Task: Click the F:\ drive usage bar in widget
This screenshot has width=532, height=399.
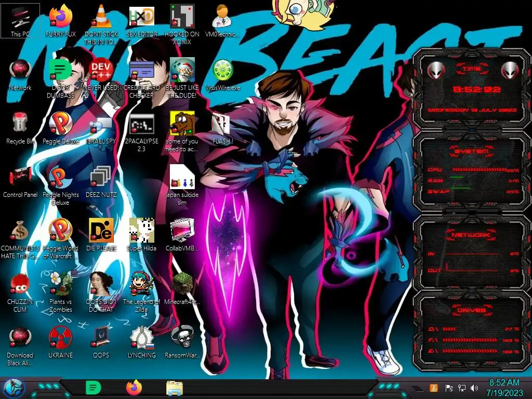Action: click(470, 340)
